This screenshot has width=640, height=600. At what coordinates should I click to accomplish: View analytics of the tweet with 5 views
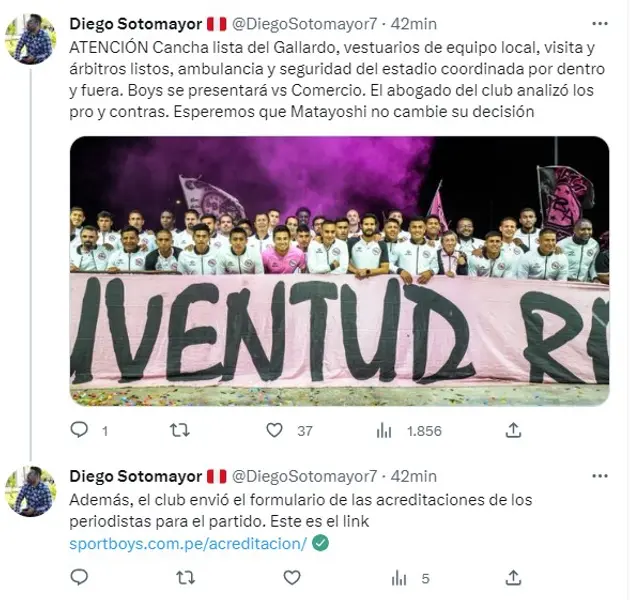[x=399, y=578]
